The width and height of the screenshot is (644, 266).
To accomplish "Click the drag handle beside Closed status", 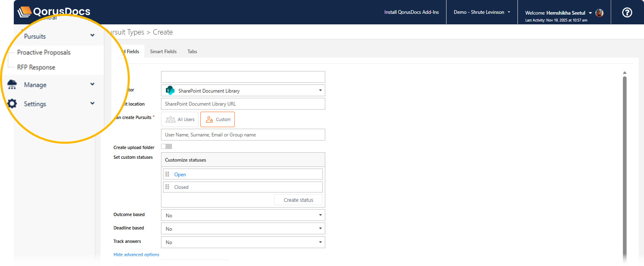I will coord(167,187).
